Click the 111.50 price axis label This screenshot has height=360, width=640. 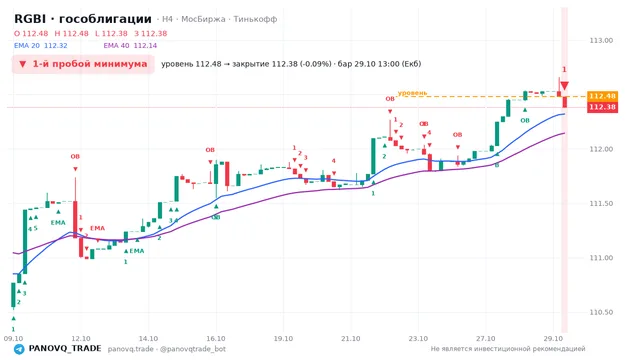pos(601,204)
